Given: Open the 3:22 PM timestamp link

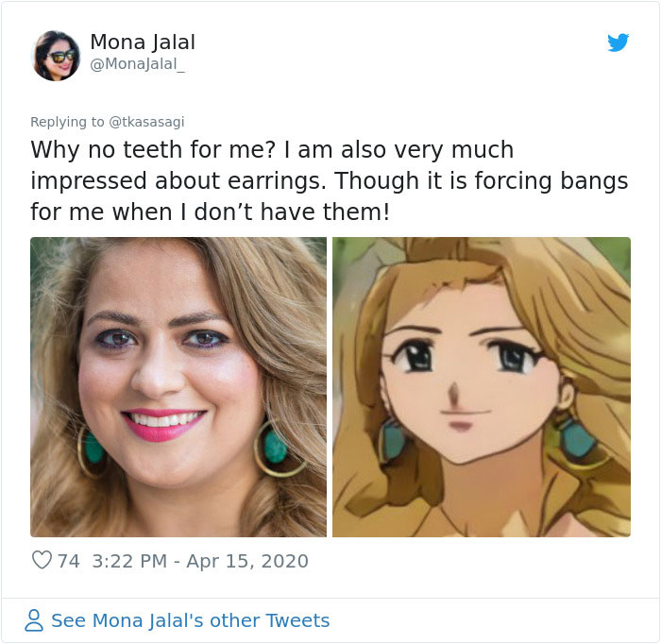Looking at the screenshot, I should [129, 561].
